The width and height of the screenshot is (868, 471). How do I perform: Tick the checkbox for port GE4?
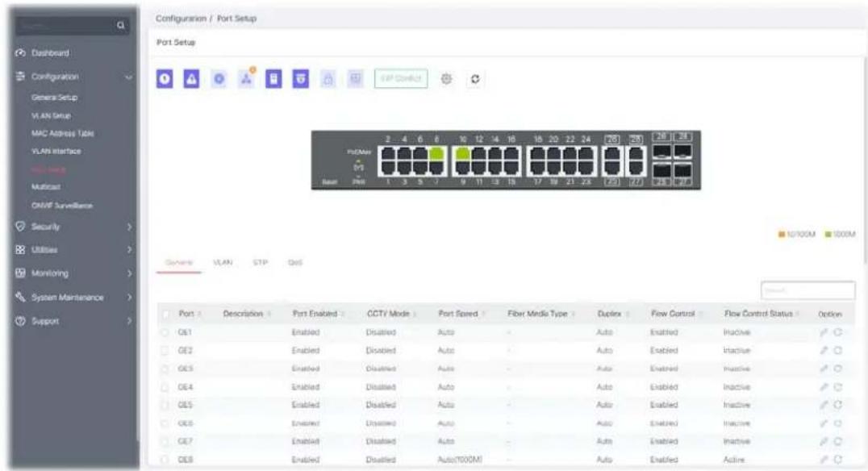165,387
